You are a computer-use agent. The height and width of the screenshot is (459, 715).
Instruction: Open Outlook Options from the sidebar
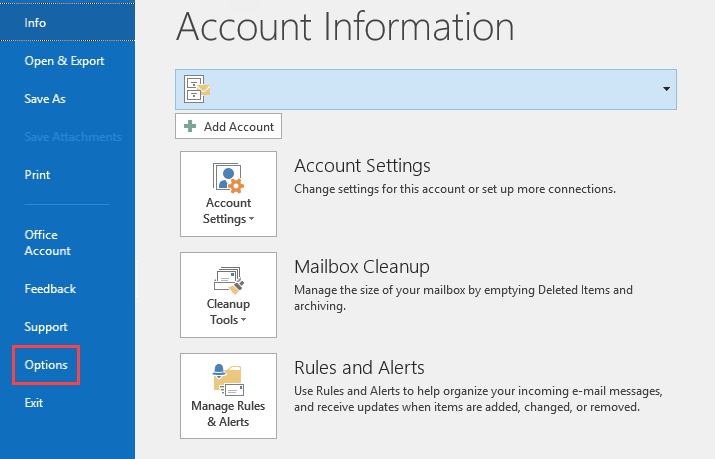click(x=46, y=365)
